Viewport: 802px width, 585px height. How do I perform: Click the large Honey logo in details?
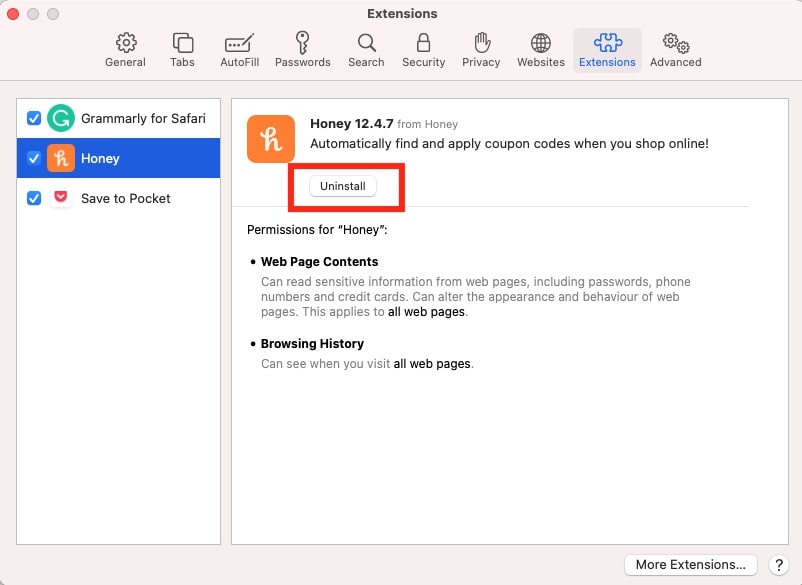coord(271,139)
